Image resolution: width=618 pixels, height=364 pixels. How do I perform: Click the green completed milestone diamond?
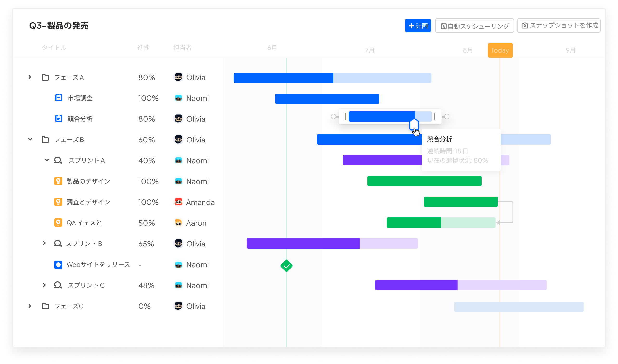pos(287,266)
